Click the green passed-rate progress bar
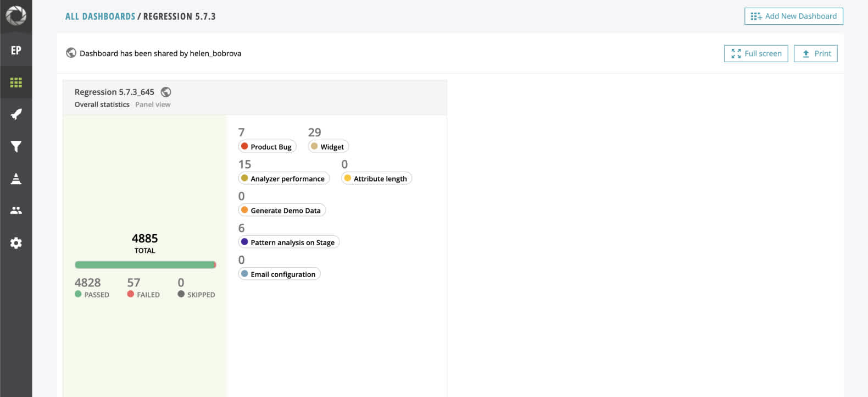This screenshot has width=868, height=397. [145, 264]
